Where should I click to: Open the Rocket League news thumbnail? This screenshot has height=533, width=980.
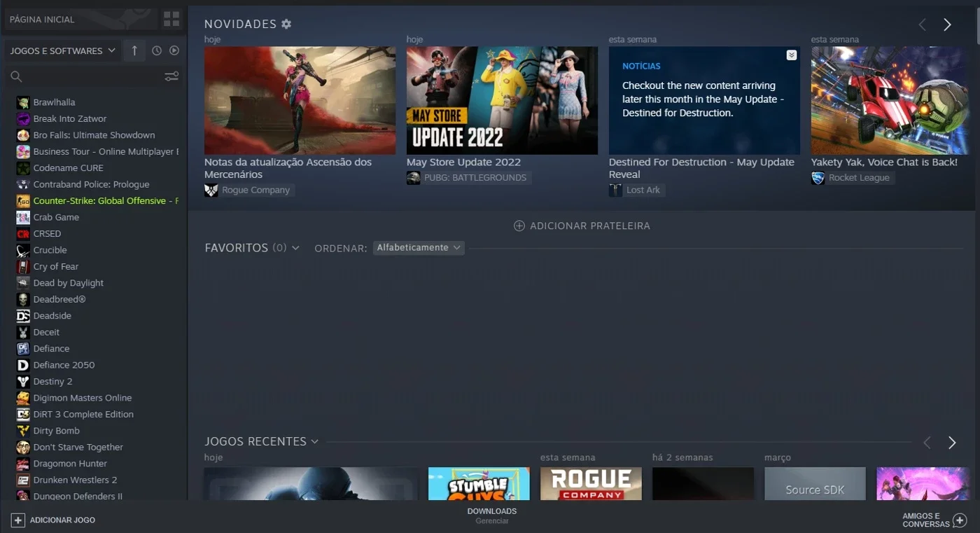[889, 100]
